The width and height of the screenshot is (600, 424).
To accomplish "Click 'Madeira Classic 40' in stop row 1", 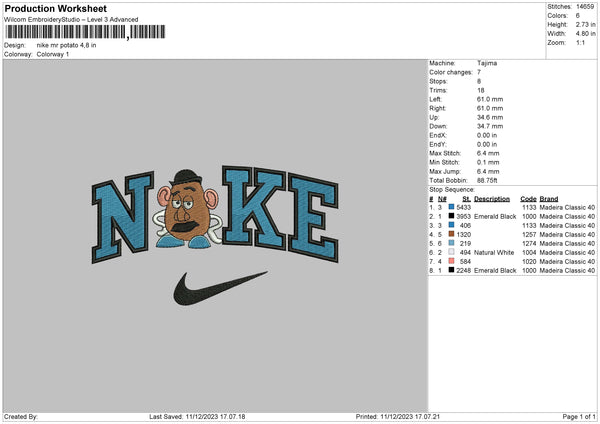I will coord(567,207).
